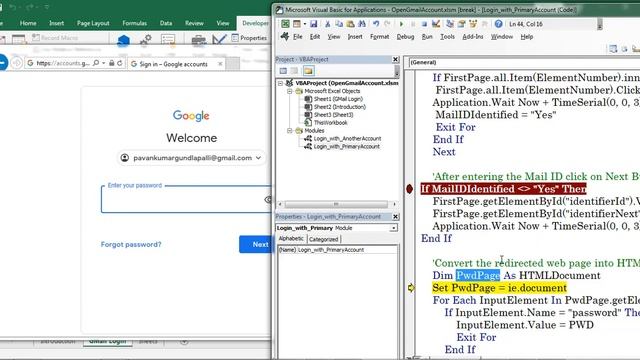Viewport: 640px width, 360px height.
Task: Click the green Run/Continue macro button
Action: click(x=401, y=24)
